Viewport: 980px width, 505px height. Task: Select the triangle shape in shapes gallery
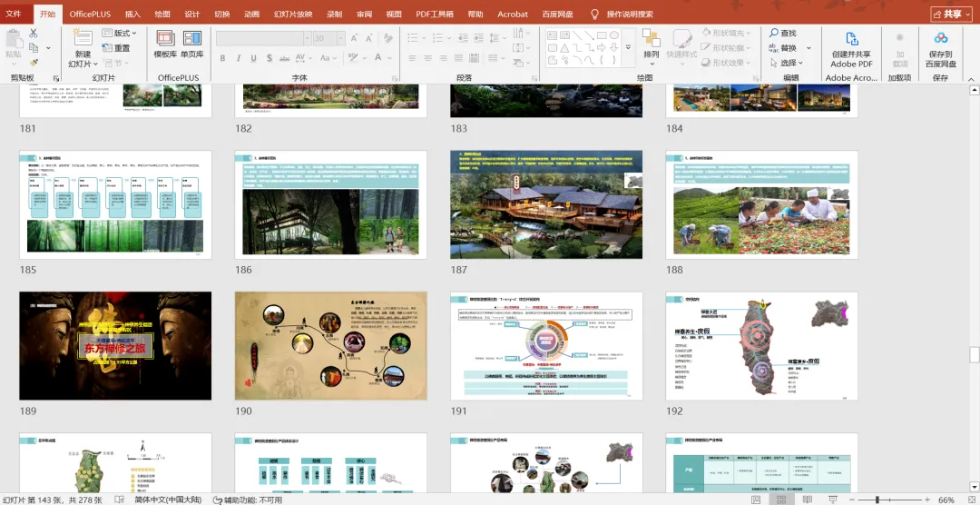click(x=565, y=47)
